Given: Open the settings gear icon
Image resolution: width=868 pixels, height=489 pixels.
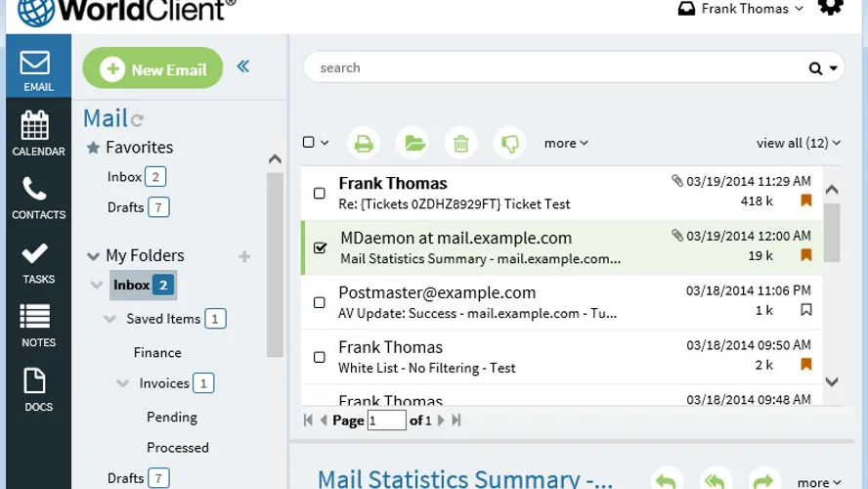Looking at the screenshot, I should pos(830,8).
